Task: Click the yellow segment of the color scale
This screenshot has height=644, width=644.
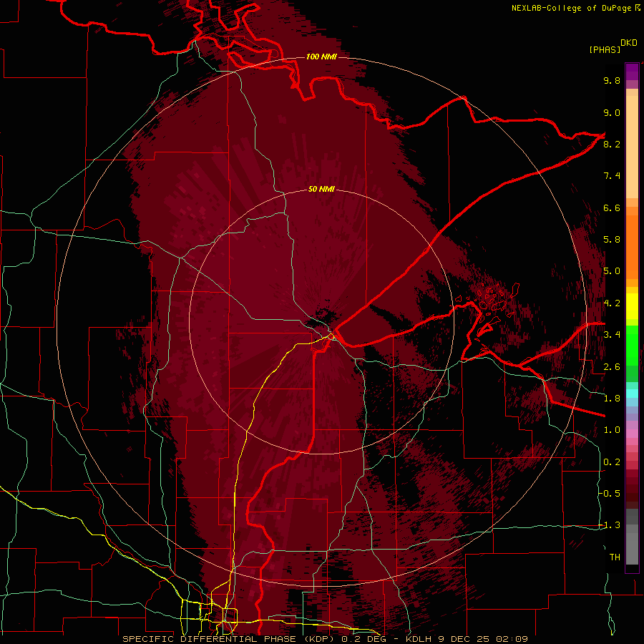Action: tap(632, 306)
